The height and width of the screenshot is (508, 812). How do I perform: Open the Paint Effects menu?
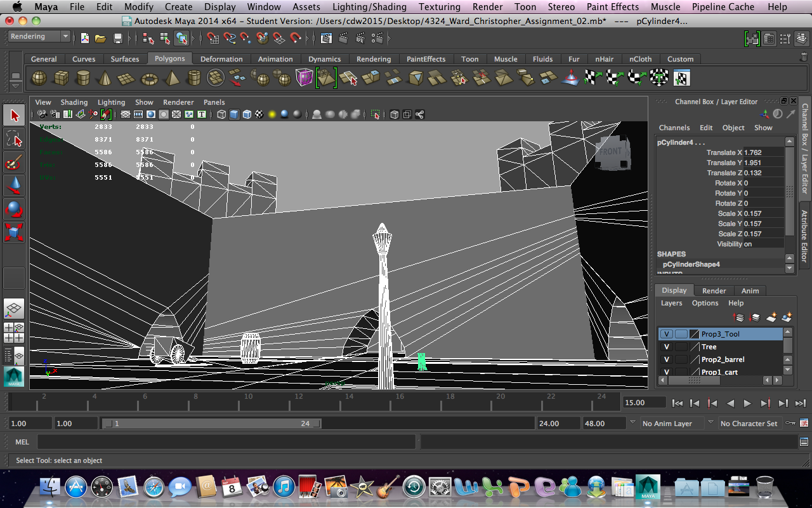[x=612, y=7]
